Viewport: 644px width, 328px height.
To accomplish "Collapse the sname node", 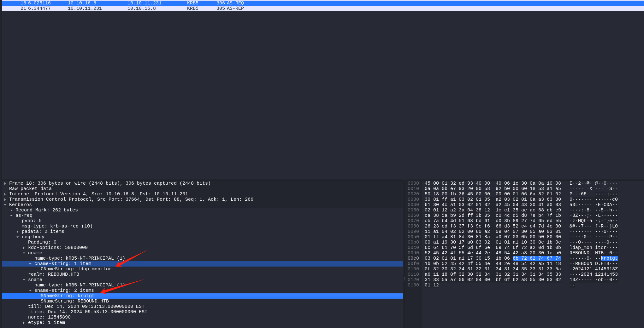I will click(24, 280).
